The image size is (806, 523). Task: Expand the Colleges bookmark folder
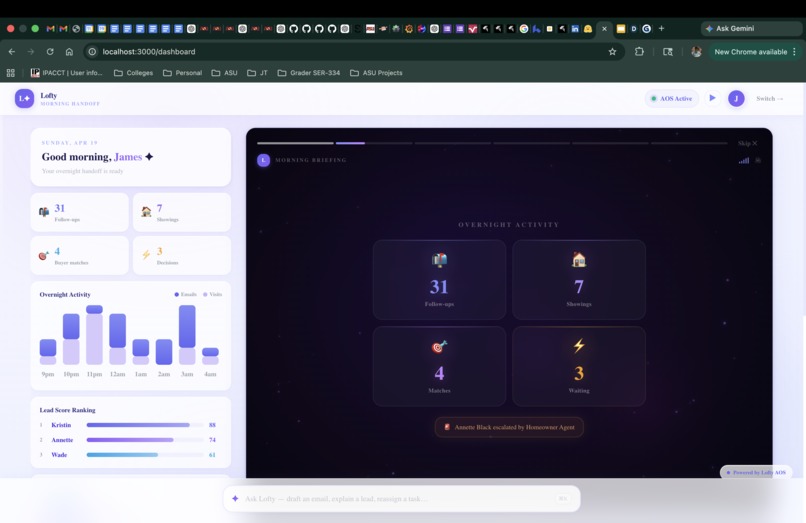(x=133, y=73)
